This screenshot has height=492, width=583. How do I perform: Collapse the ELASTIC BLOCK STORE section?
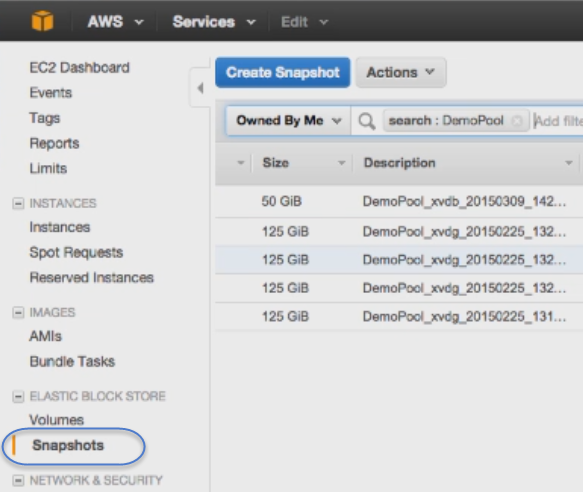pyautogui.click(x=18, y=396)
